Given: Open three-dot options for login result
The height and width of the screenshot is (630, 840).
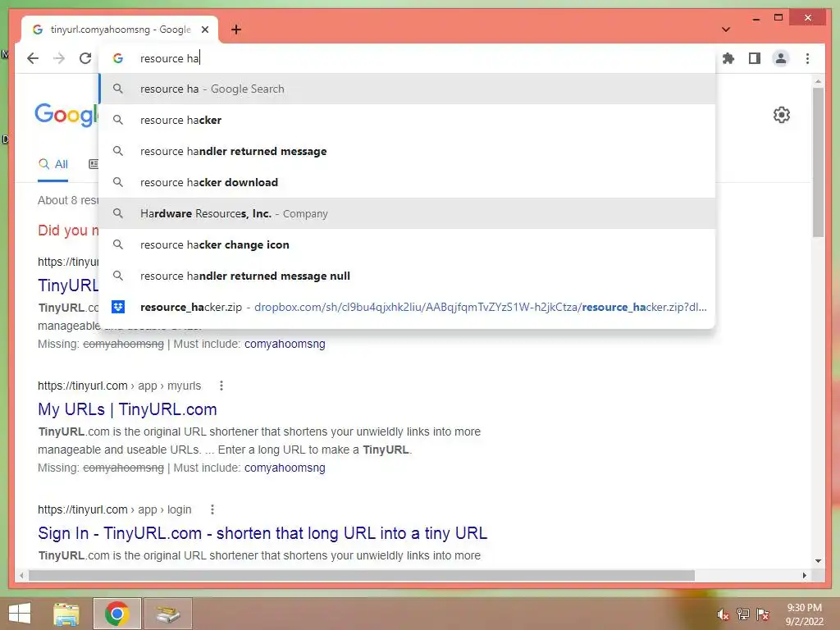Looking at the screenshot, I should coord(212,509).
